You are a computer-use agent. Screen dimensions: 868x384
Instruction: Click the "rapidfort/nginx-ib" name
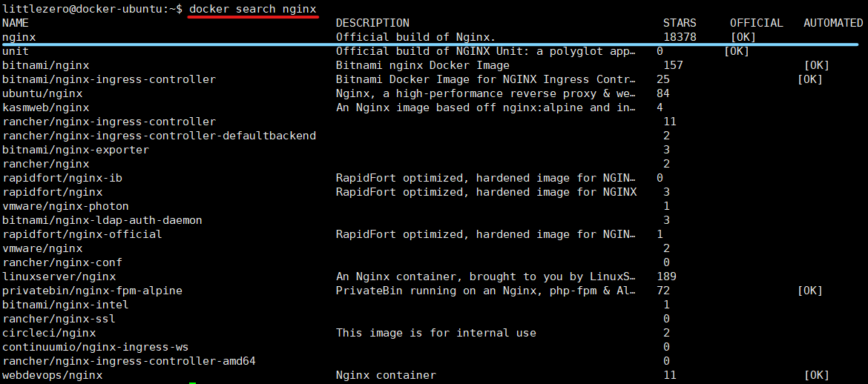coord(62,178)
